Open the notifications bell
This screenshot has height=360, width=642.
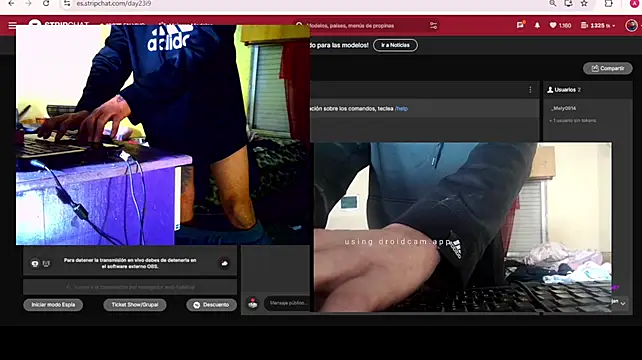click(537, 25)
